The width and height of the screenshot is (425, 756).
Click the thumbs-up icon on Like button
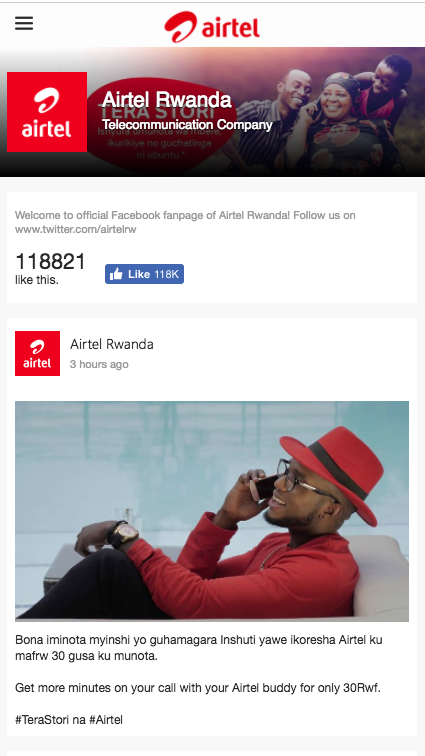tap(116, 274)
